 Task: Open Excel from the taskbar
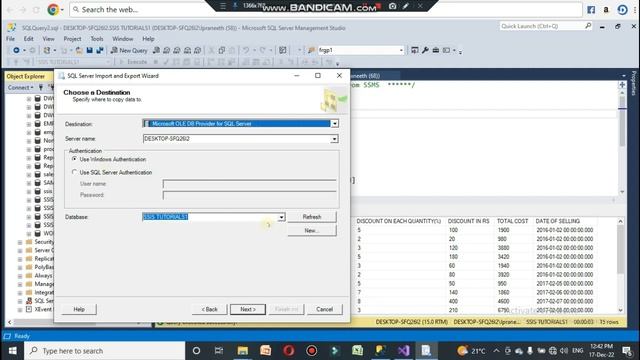point(357,351)
